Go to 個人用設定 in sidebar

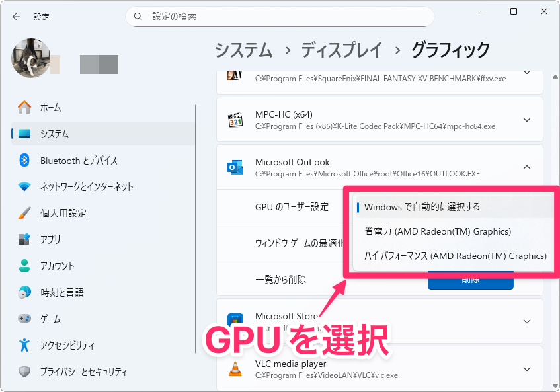(63, 214)
